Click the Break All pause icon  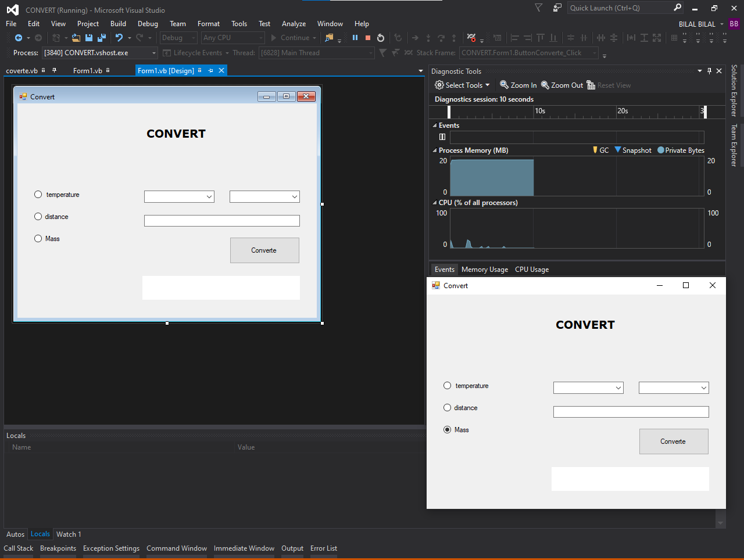[355, 38]
